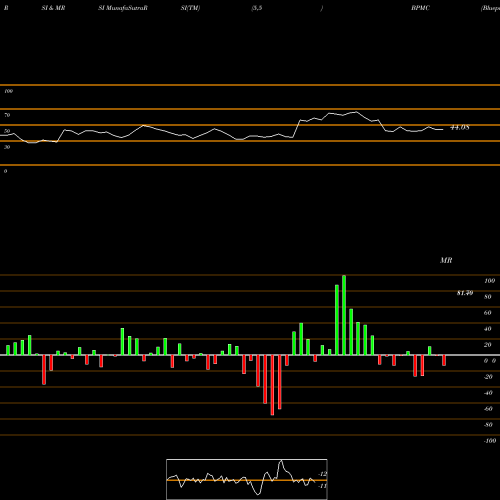Click the '70' label on the RSI axis
Image resolution: width=500 pixels, height=500 pixels.
tap(7, 115)
